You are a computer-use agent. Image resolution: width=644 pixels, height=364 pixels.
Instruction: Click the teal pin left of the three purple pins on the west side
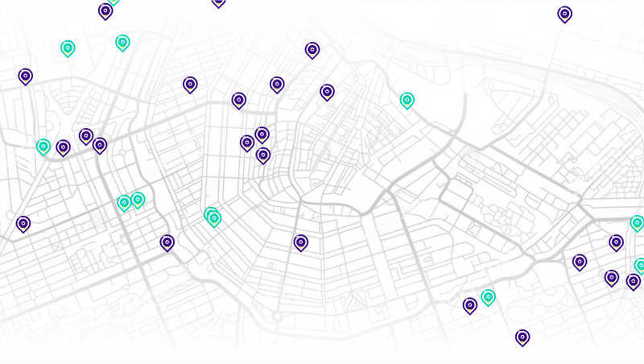point(43,147)
